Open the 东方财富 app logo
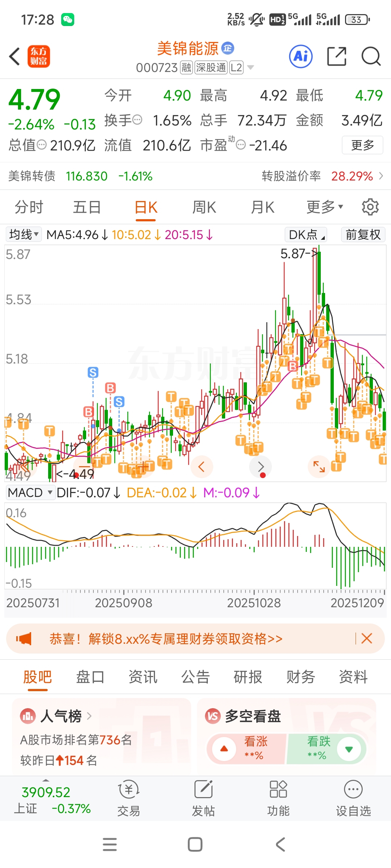The width and height of the screenshot is (391, 868). (39, 56)
